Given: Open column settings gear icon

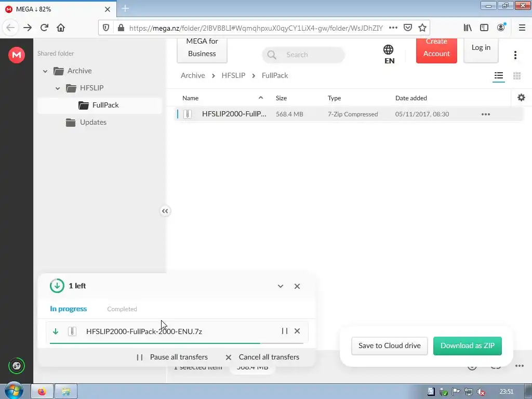Looking at the screenshot, I should [x=521, y=98].
